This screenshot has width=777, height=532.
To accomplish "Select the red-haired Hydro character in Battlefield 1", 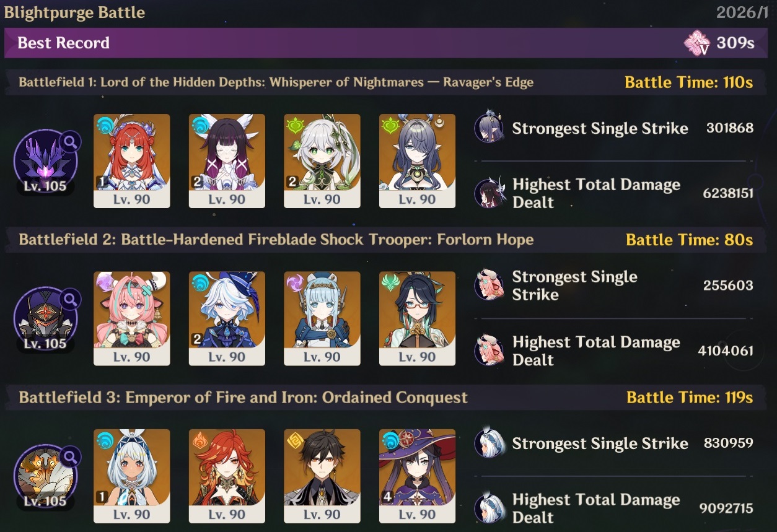I will (131, 160).
